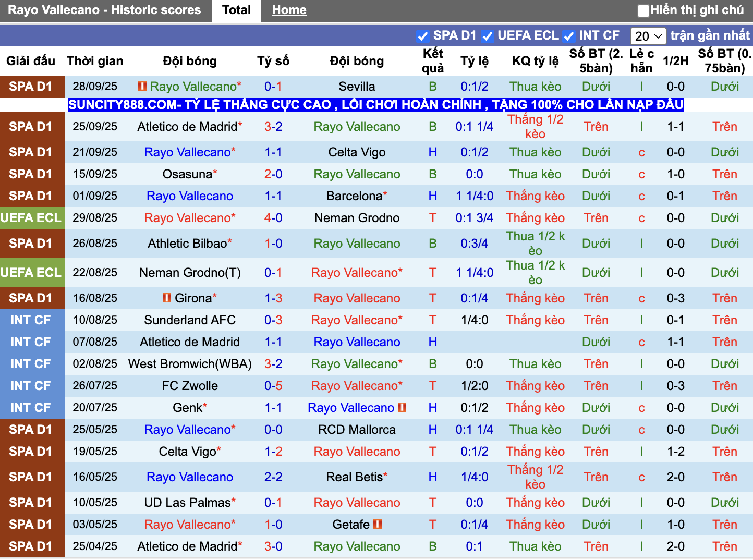Click the 0-5 score for FC Zwolle match
Image resolution: width=753 pixels, height=560 pixels.
click(x=273, y=386)
